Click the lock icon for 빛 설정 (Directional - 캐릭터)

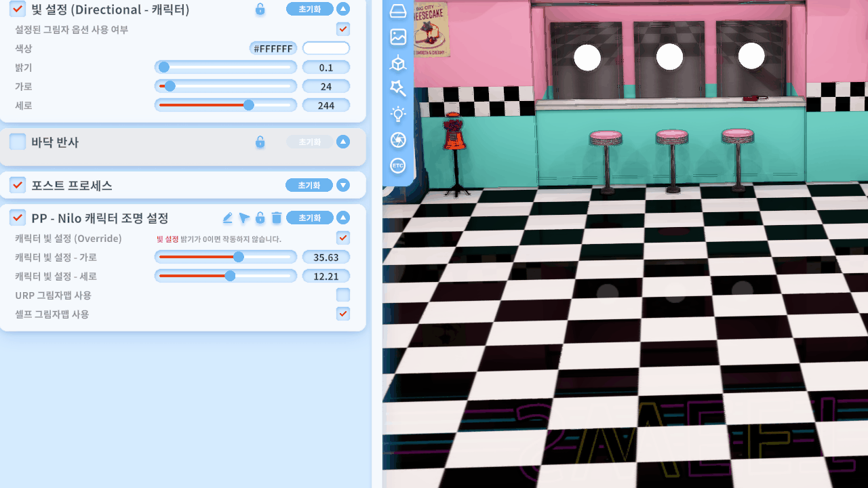[260, 9]
